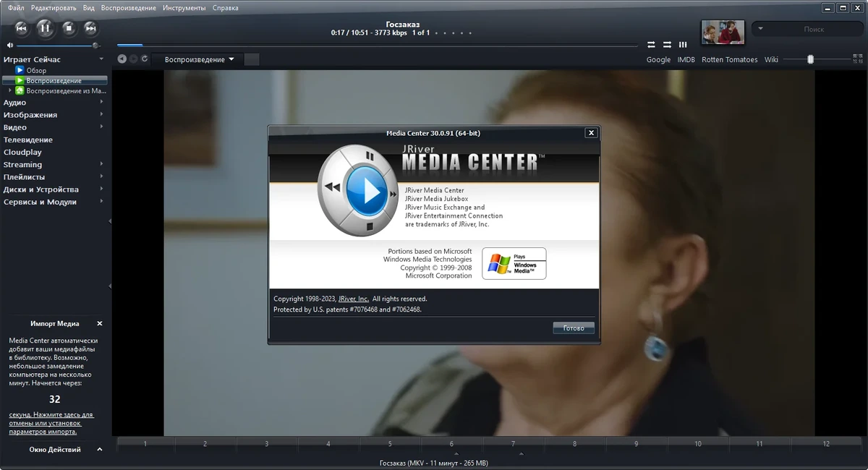Click the Обзор blue play icon
The height and width of the screenshot is (470, 868).
[x=20, y=70]
